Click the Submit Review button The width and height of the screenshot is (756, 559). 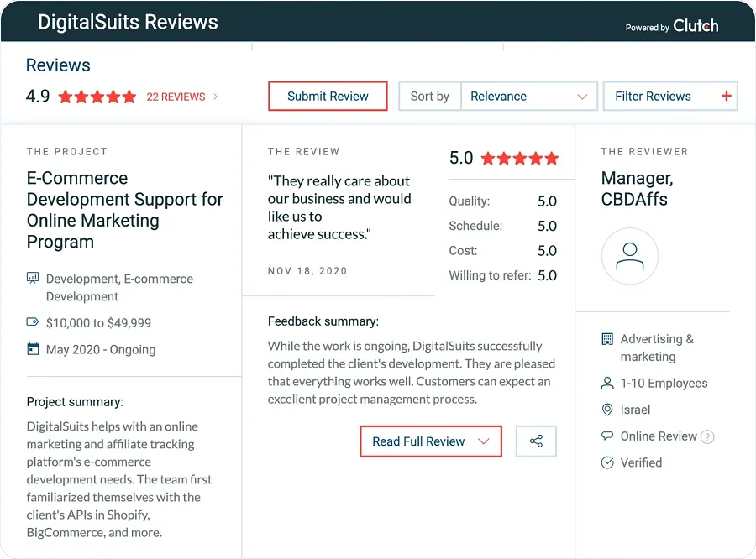point(328,96)
